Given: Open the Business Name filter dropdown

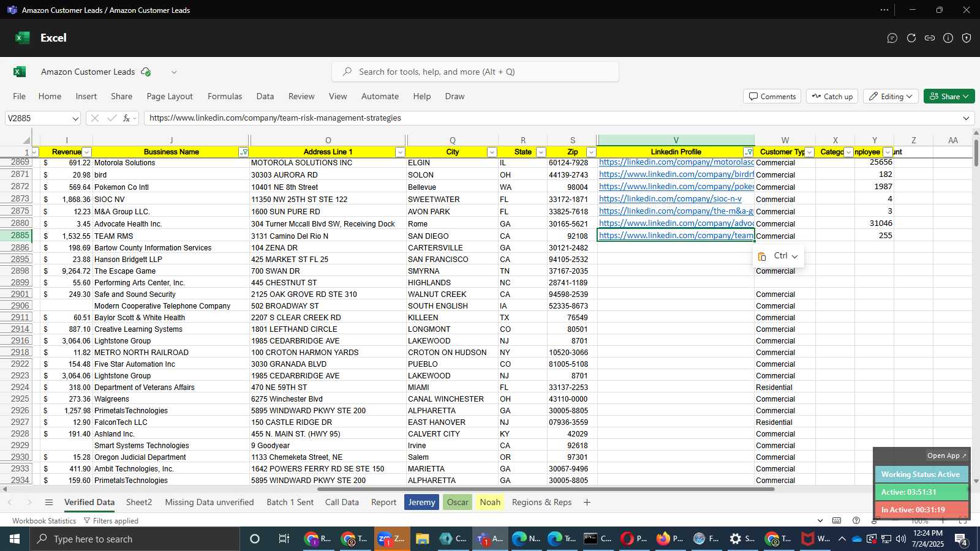Looking at the screenshot, I should 244,152.
